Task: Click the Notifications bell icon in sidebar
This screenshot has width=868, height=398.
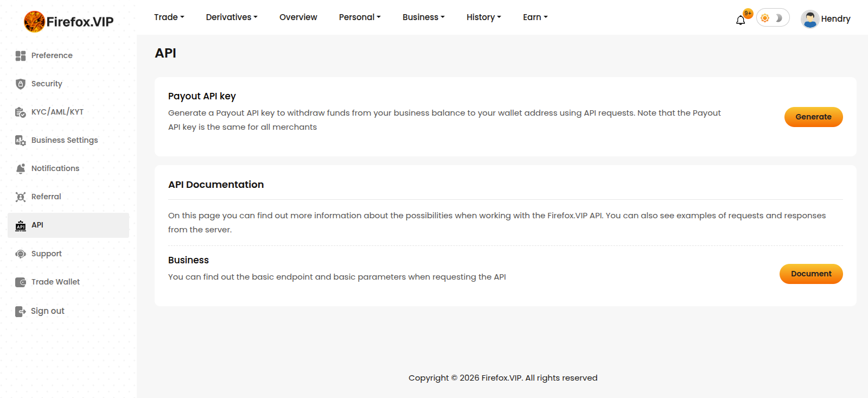Action: tap(21, 169)
